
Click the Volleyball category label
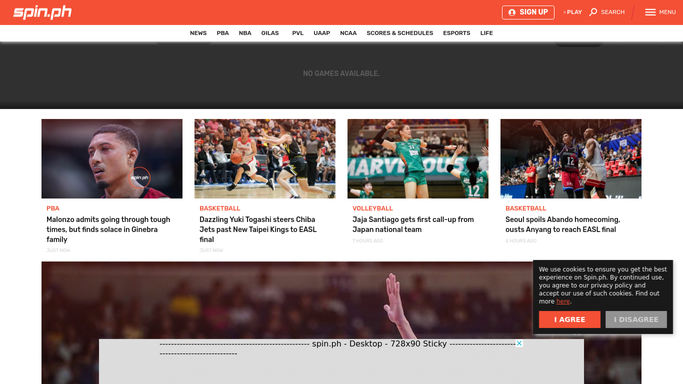pyautogui.click(x=372, y=208)
